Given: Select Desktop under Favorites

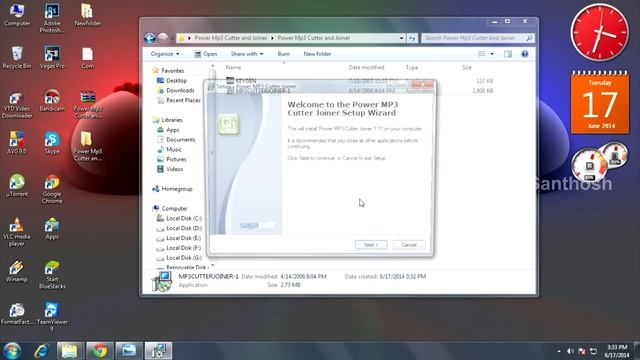Looking at the screenshot, I should pyautogui.click(x=172, y=81).
